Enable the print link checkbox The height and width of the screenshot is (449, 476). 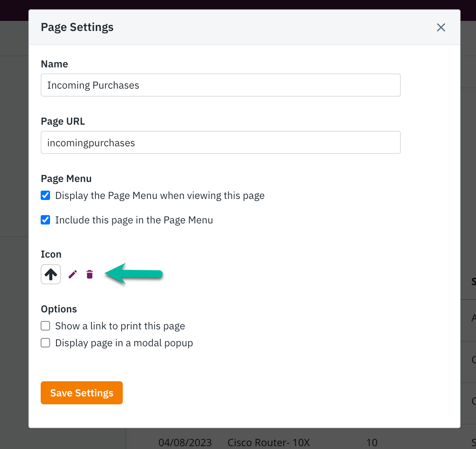click(x=45, y=326)
